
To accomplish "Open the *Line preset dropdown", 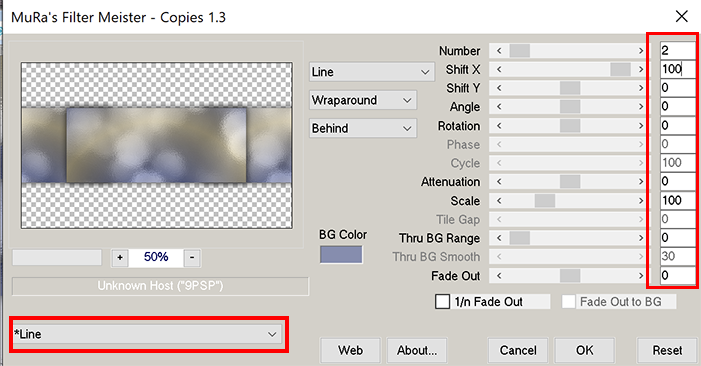I will point(147,334).
